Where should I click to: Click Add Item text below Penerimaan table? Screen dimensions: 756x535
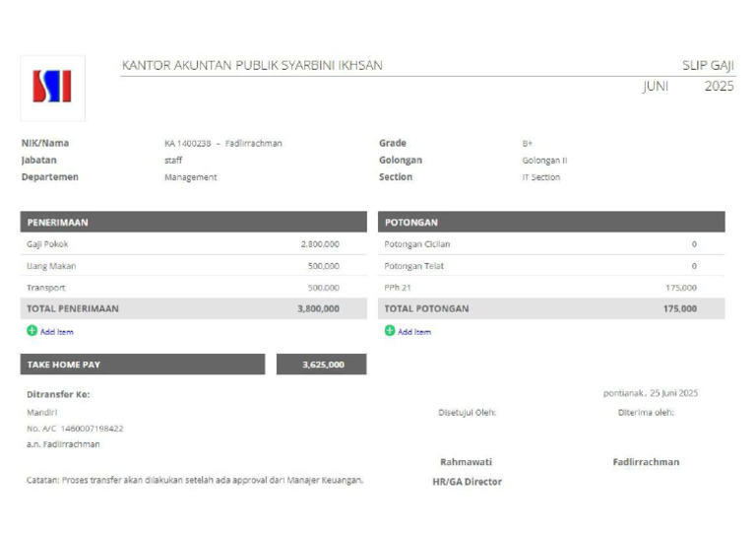(56, 332)
